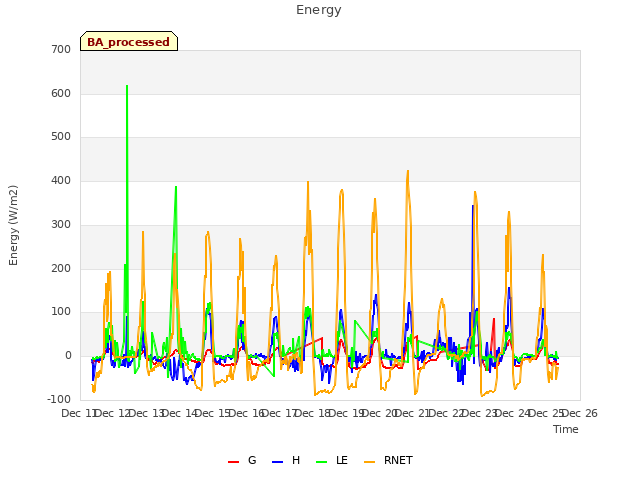Toggle the RNET series legend entry
This screenshot has height=480, width=640.
pyautogui.click(x=388, y=460)
